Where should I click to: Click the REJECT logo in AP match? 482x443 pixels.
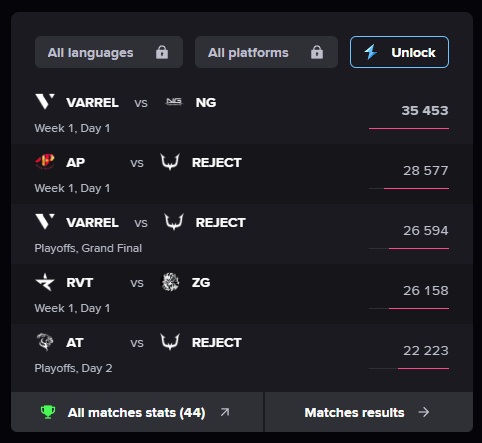[170, 162]
